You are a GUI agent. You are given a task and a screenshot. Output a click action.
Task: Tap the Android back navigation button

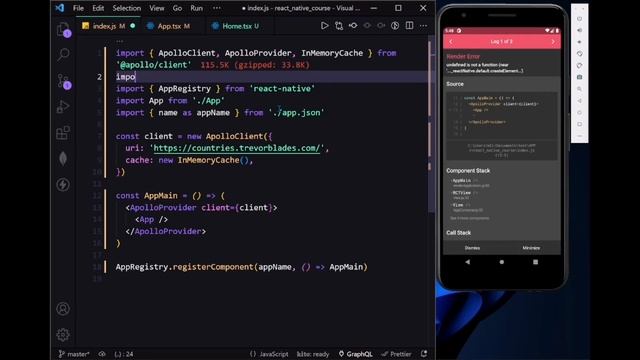coord(468,262)
